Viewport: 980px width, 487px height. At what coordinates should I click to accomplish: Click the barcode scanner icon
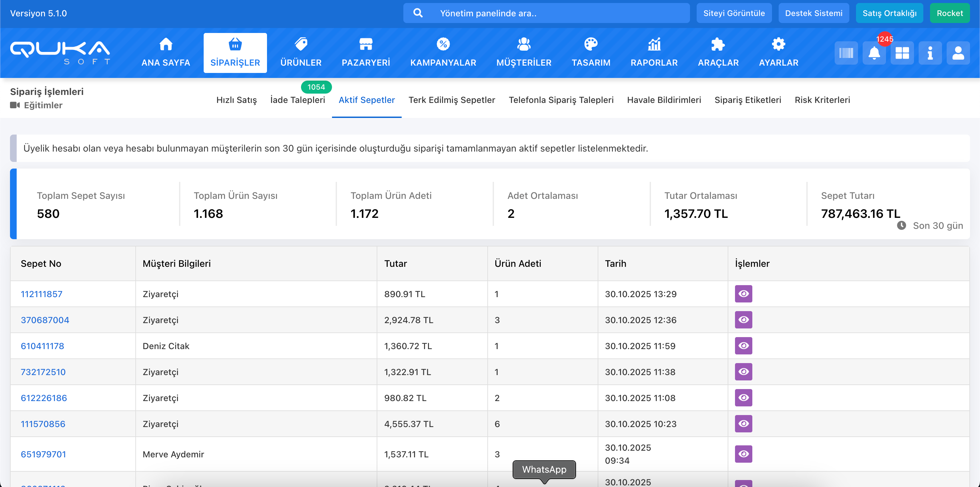click(846, 53)
